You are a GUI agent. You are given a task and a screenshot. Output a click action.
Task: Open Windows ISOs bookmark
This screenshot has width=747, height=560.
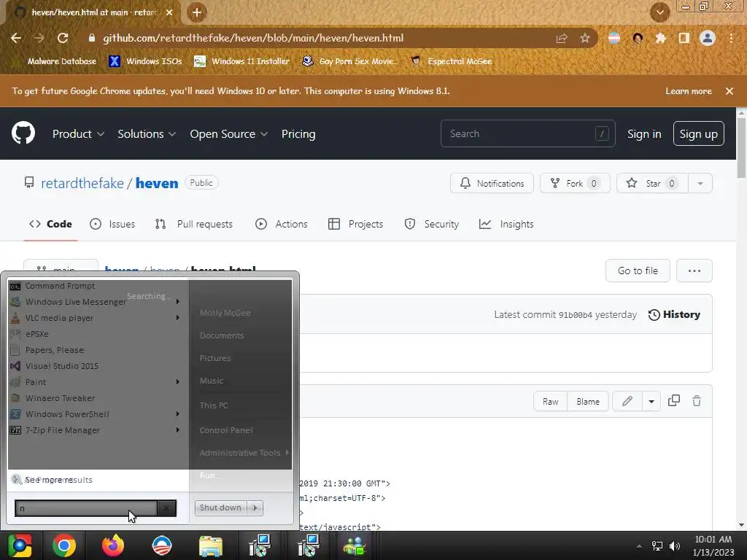[x=145, y=61]
